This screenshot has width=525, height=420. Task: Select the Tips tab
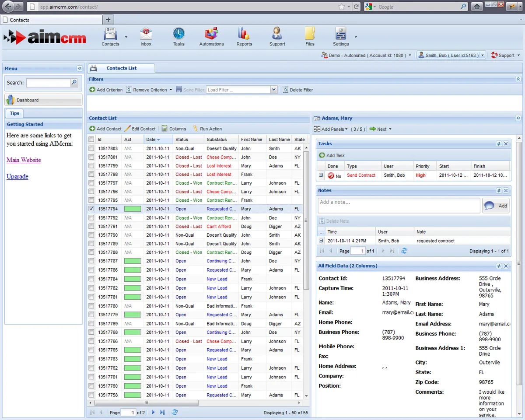14,113
